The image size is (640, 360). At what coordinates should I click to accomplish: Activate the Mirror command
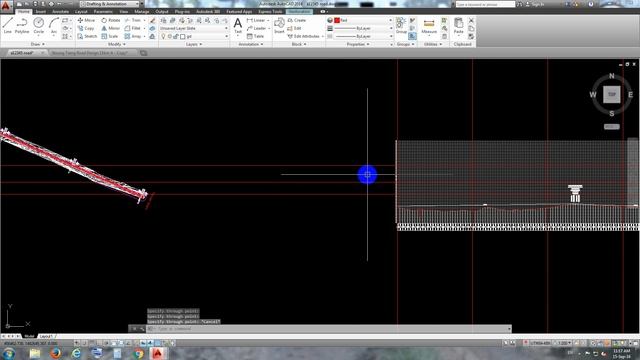tap(111, 28)
